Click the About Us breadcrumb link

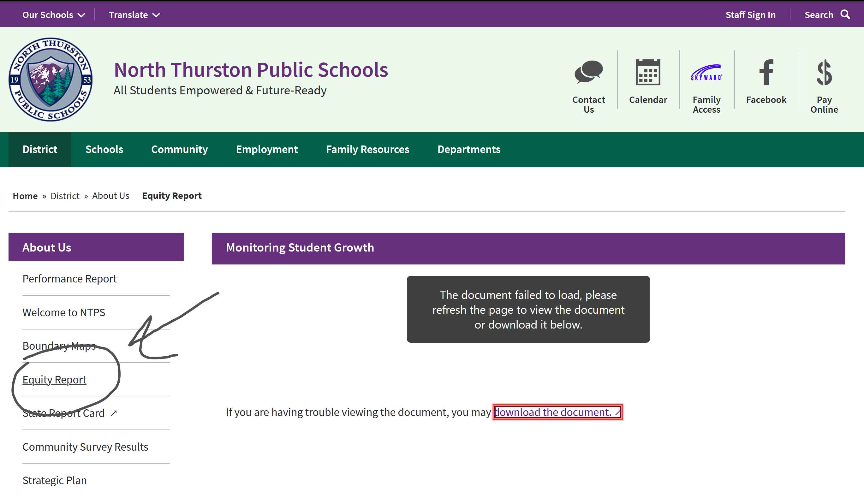point(111,196)
